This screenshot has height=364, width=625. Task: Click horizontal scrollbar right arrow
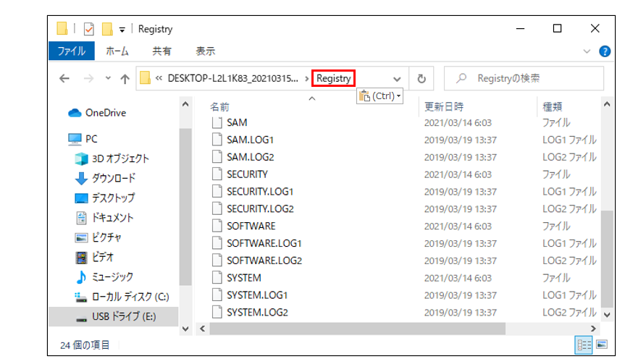point(594,329)
